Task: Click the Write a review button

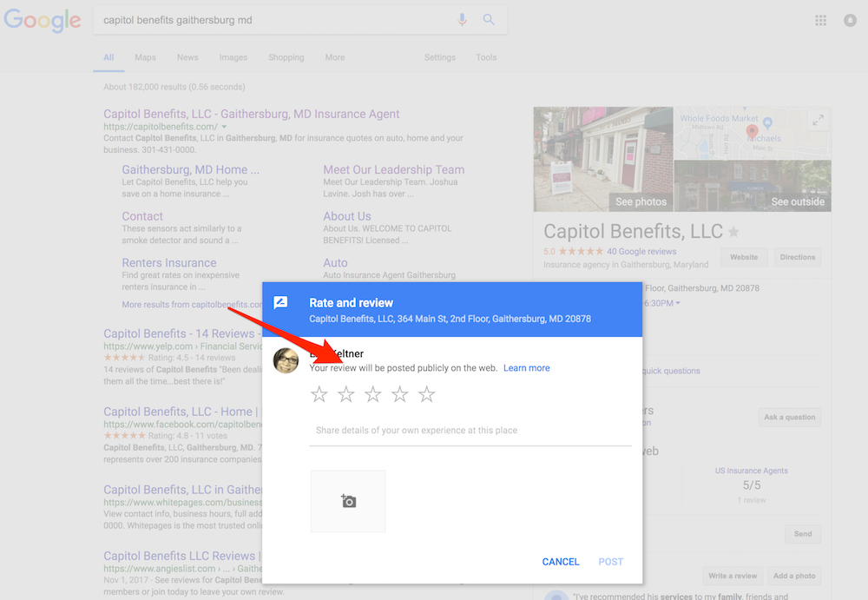Action: coord(733,576)
